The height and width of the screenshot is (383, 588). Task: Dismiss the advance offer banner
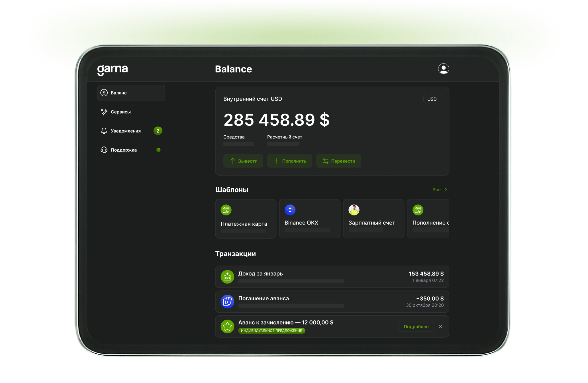(x=440, y=327)
